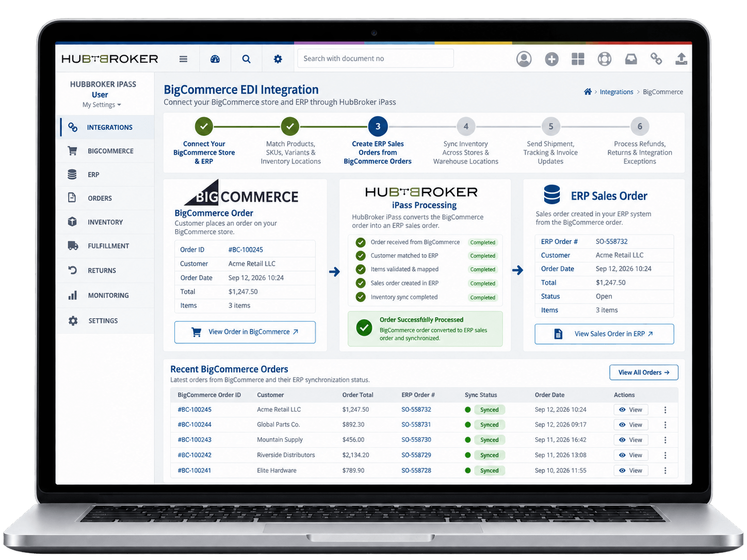The image size is (747, 560).
Task: View order #BC-100242 details
Action: pyautogui.click(x=630, y=455)
